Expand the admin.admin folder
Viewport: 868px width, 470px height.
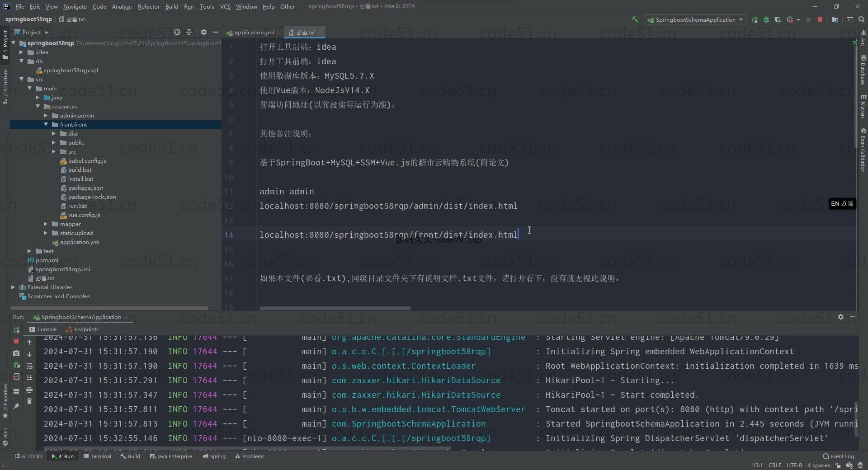coord(46,115)
